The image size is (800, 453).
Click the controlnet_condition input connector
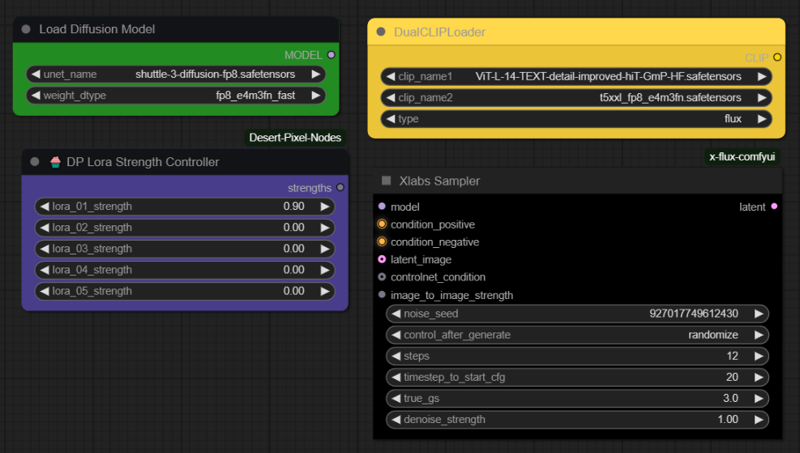tap(382, 276)
